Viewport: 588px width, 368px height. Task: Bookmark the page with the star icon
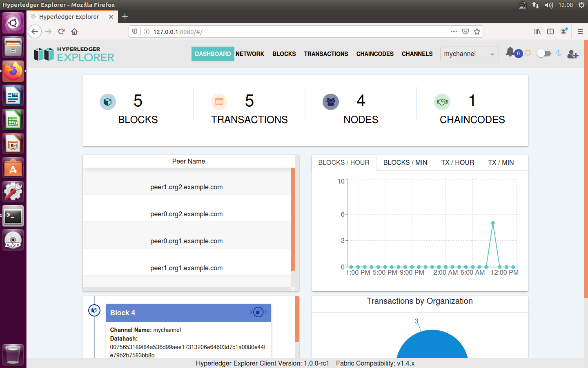(477, 31)
